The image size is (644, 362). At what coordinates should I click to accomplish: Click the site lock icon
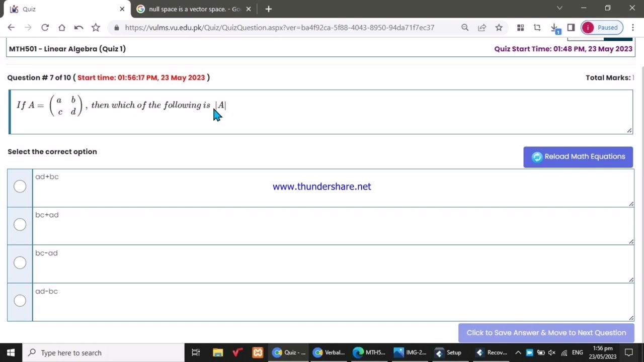[x=117, y=28]
